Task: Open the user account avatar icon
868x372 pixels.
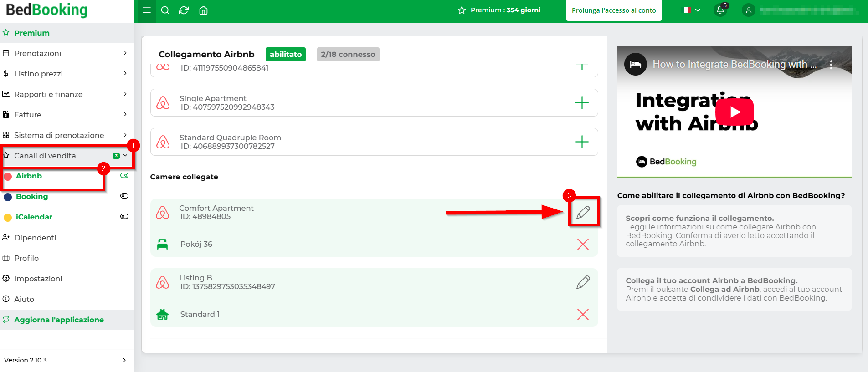Action: pos(749,10)
